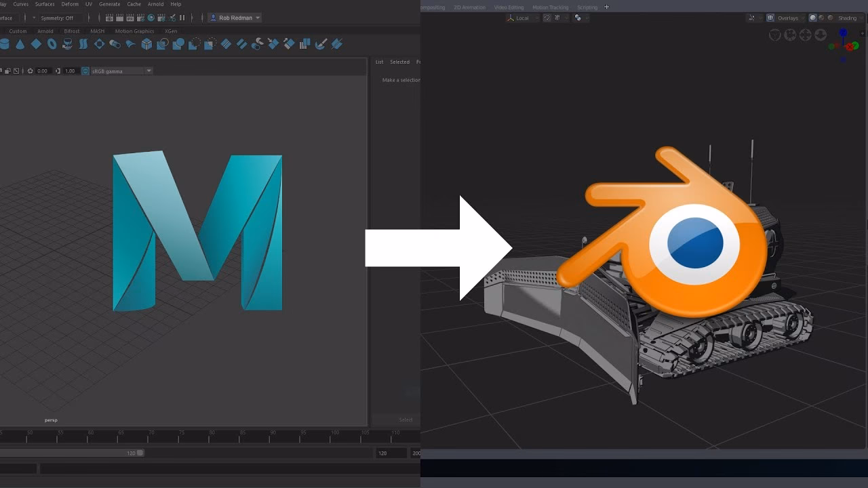Image resolution: width=868 pixels, height=488 pixels.
Task: Focus the playback end field showing 120
Action: point(390,453)
